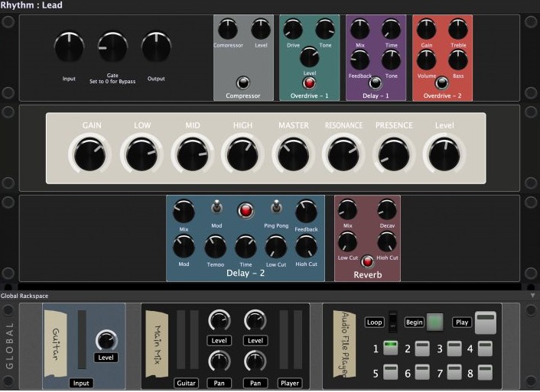The image size is (540, 392).
Task: Click the amp MASTER knob
Action: 293,155
